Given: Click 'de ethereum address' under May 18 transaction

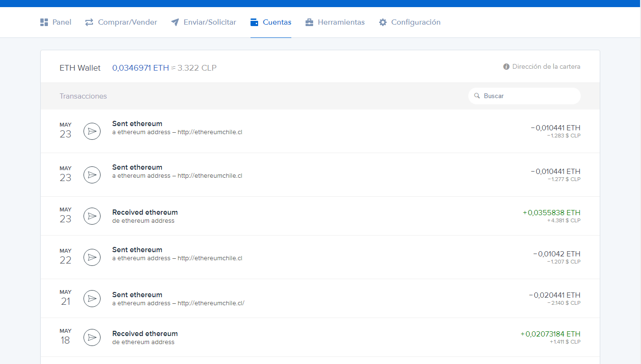Looking at the screenshot, I should coord(143,342).
